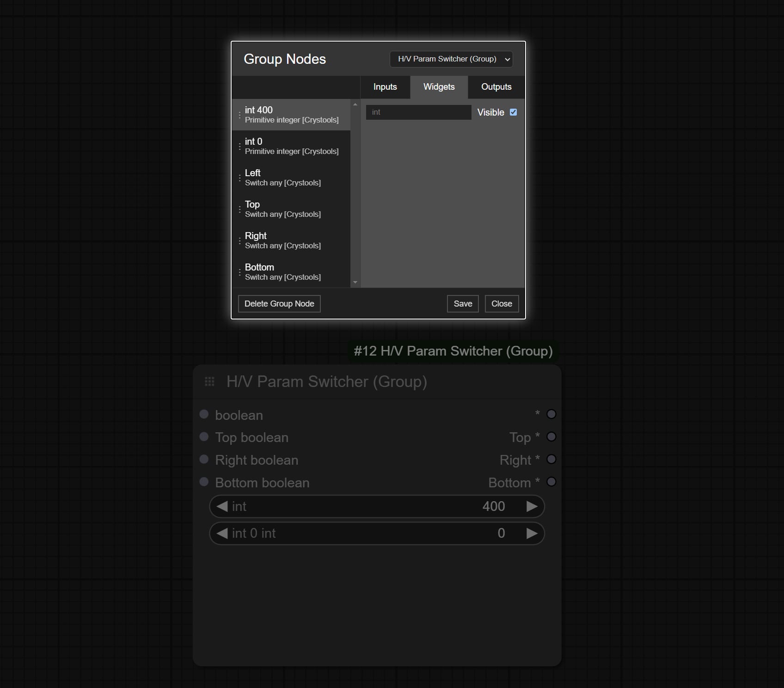Click the widget name field showing 'int'

click(418, 112)
